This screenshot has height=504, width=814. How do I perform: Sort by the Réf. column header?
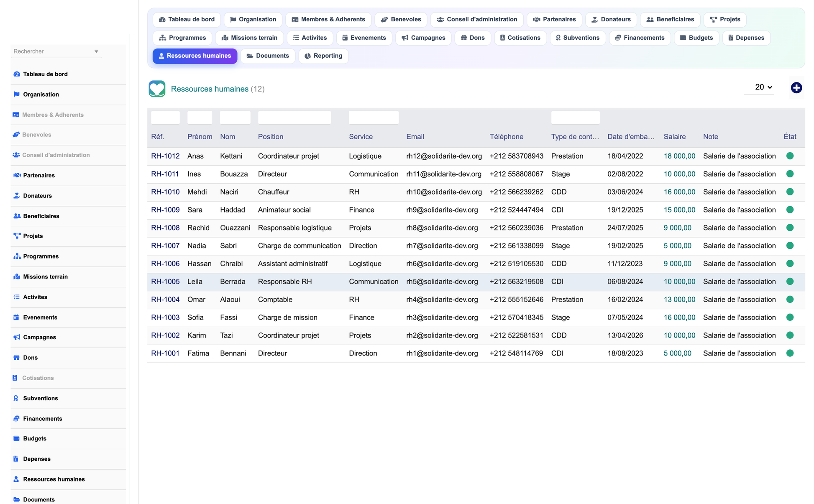point(157,137)
